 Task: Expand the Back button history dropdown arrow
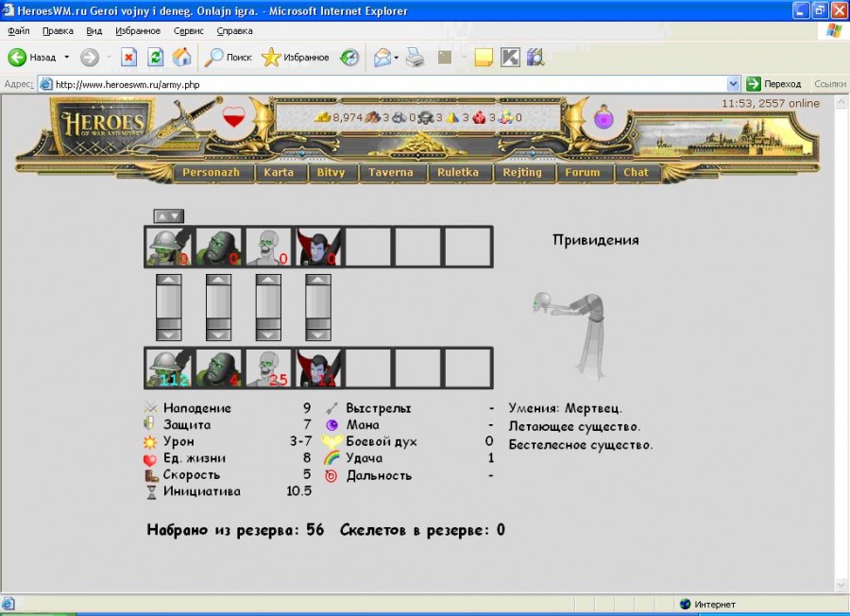click(x=67, y=57)
